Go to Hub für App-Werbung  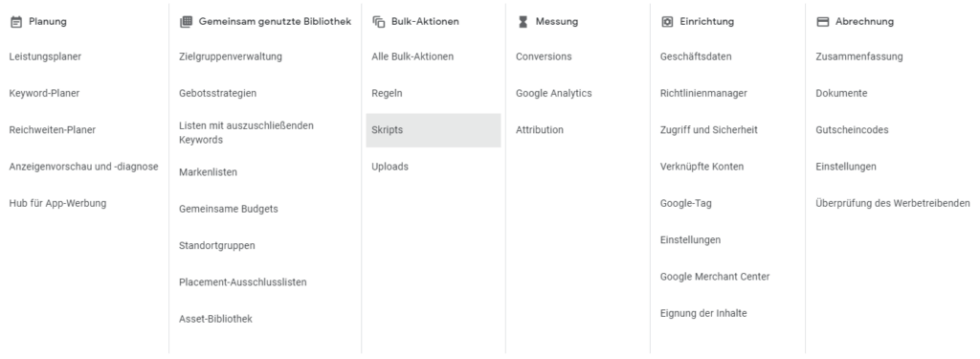[x=57, y=203]
